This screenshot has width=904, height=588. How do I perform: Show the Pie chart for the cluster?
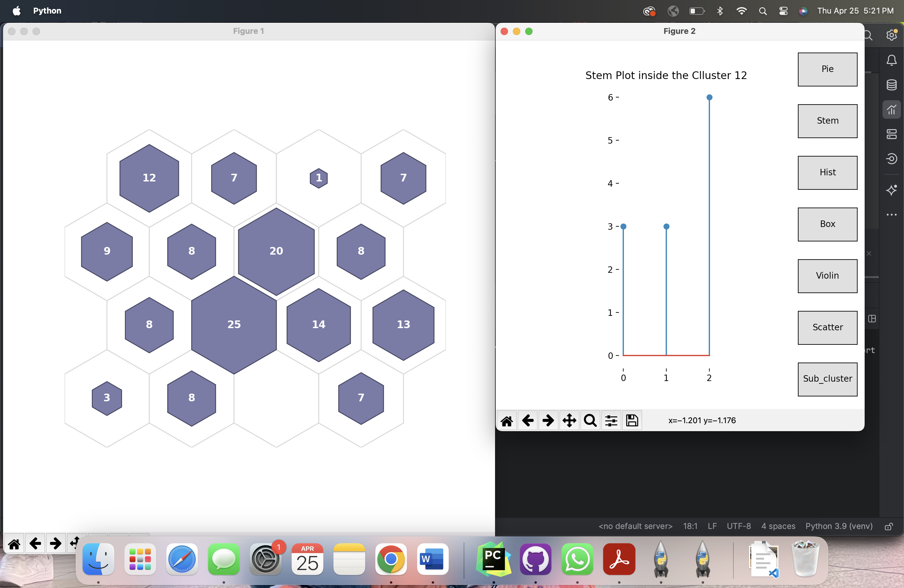coord(827,69)
